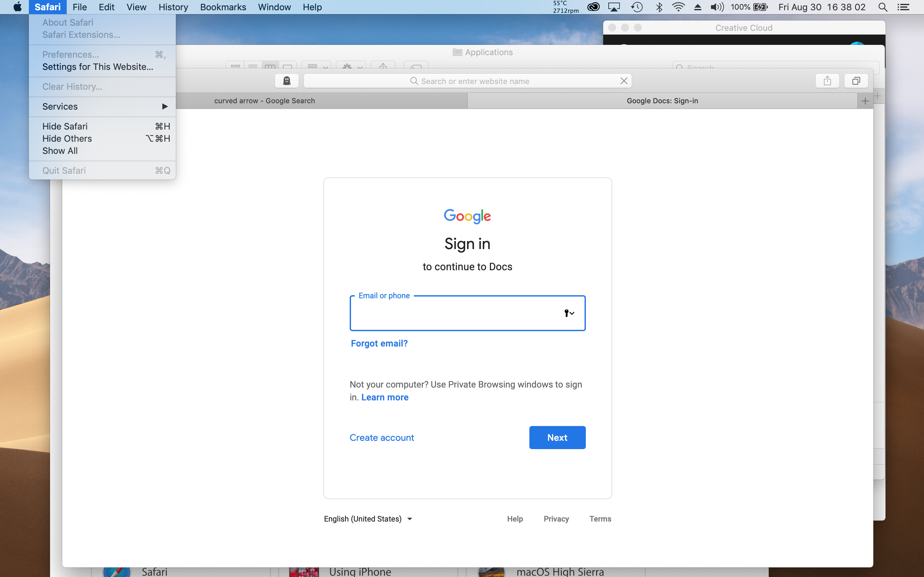The width and height of the screenshot is (924, 577).
Task: Open Creative Cloud menu bar icon
Action: (593, 7)
